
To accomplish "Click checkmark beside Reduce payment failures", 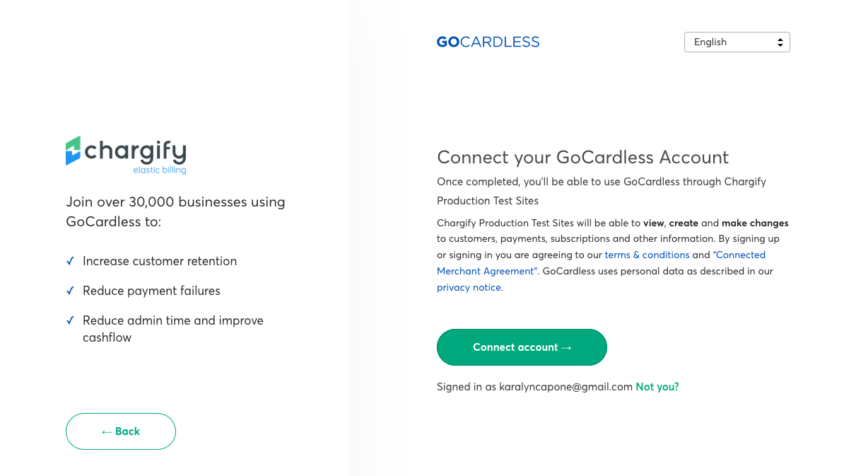I will coord(70,291).
